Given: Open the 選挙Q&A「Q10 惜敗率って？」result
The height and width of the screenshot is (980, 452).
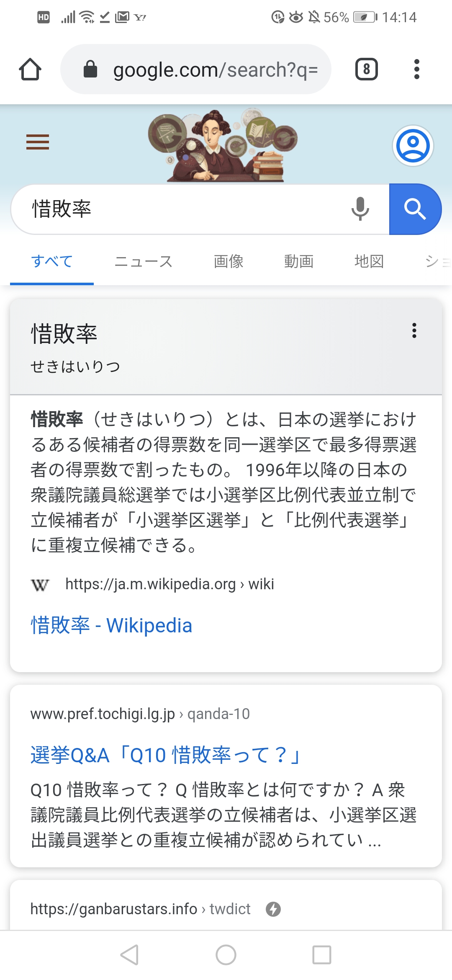Looking at the screenshot, I should click(166, 755).
